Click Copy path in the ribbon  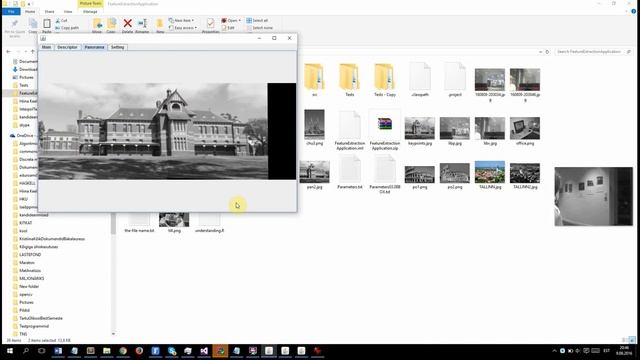[67, 28]
